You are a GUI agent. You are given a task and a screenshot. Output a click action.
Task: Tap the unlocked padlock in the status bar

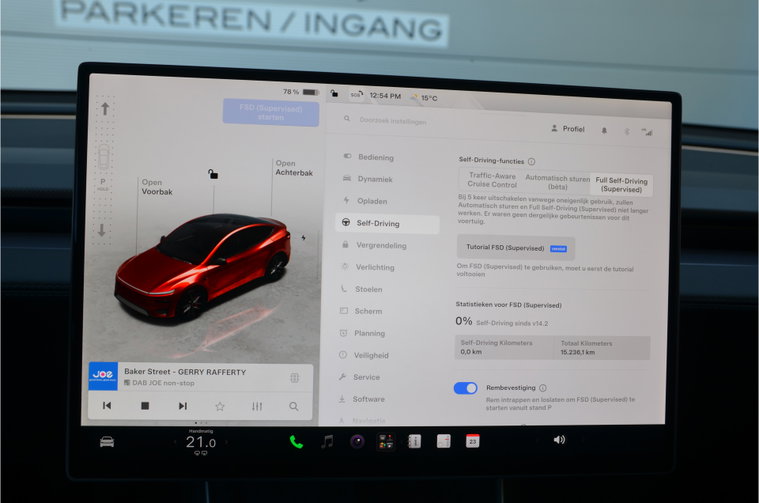pyautogui.click(x=334, y=93)
